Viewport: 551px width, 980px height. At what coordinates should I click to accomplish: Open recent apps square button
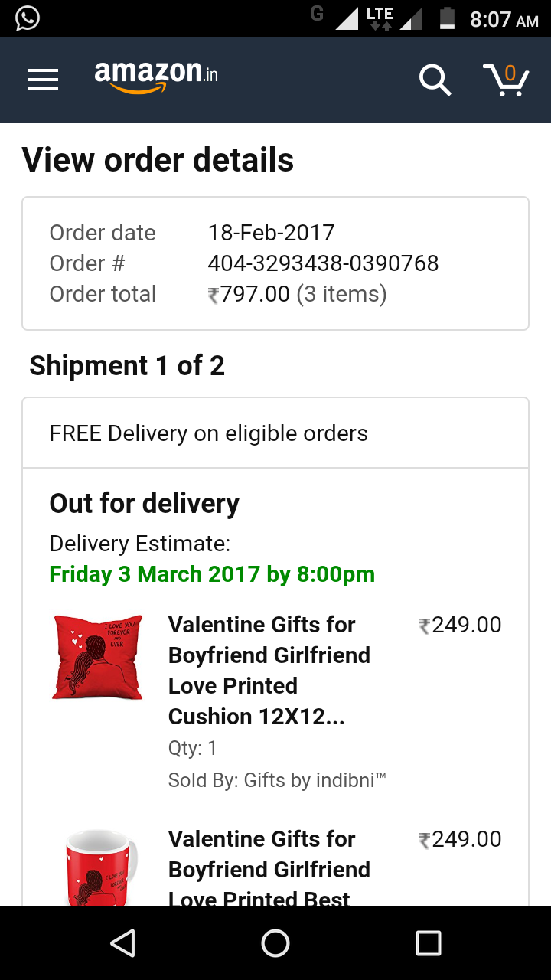[x=428, y=943]
